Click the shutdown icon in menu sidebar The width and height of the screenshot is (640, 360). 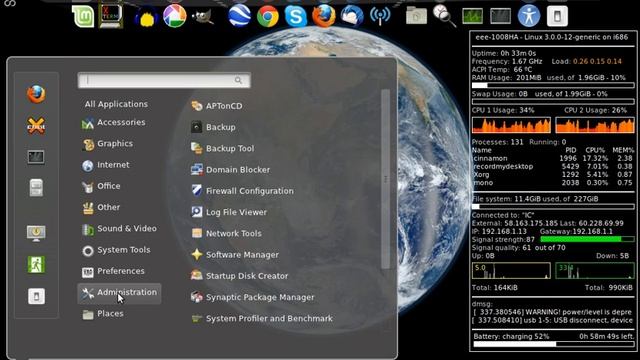[36, 296]
